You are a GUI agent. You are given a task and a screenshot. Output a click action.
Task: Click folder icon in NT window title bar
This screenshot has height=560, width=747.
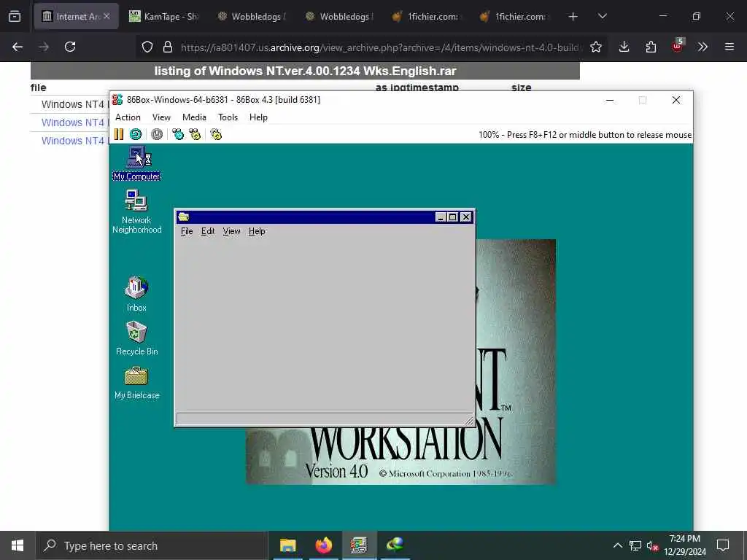point(183,217)
